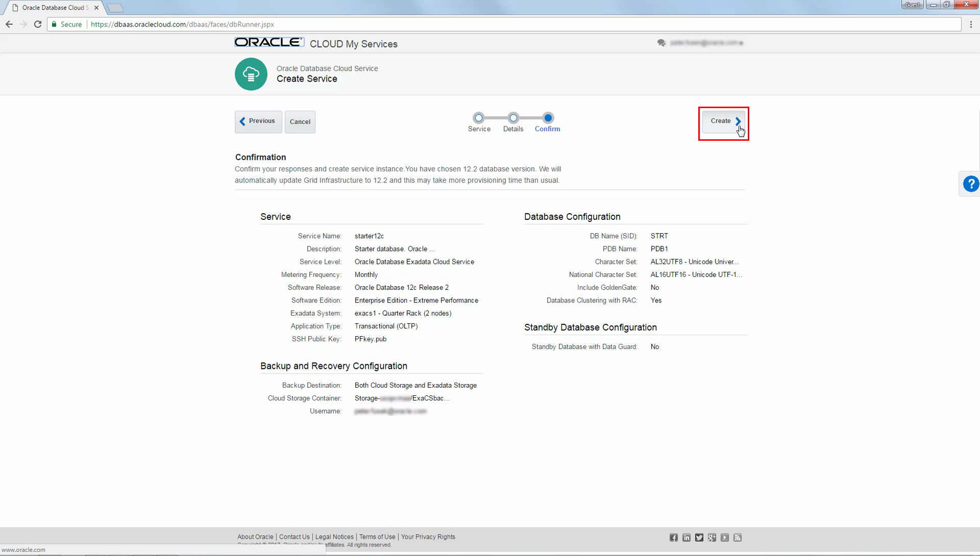Open the user account dropdown
The image size is (980, 556).
coord(707,43)
